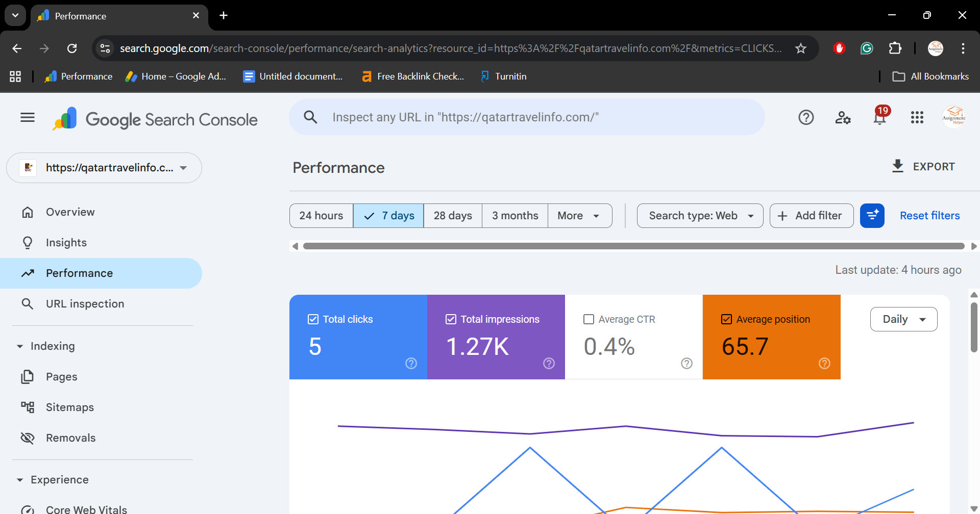Select the 7 days date range

[x=388, y=216]
